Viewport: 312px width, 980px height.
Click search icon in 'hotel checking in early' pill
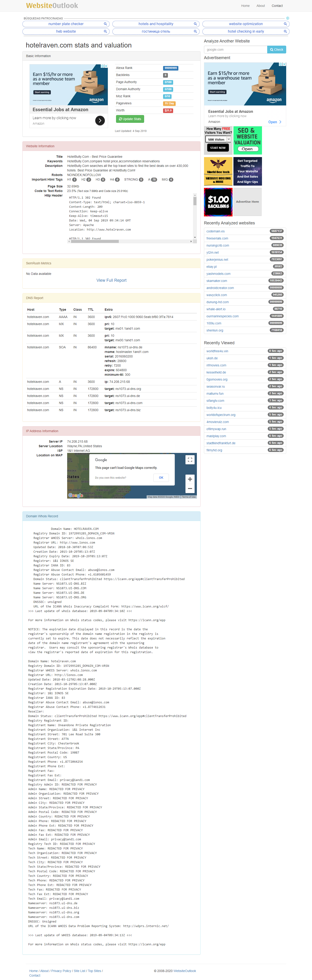pos(285,32)
